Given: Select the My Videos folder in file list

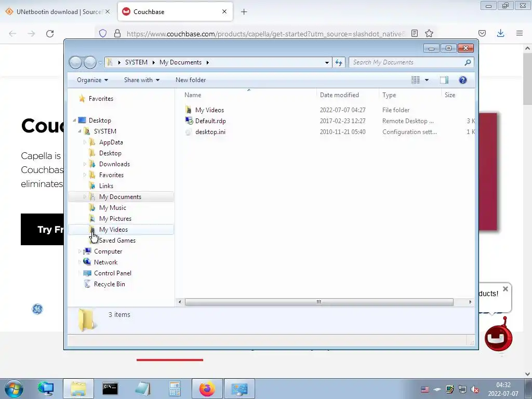Looking at the screenshot, I should coord(209,110).
